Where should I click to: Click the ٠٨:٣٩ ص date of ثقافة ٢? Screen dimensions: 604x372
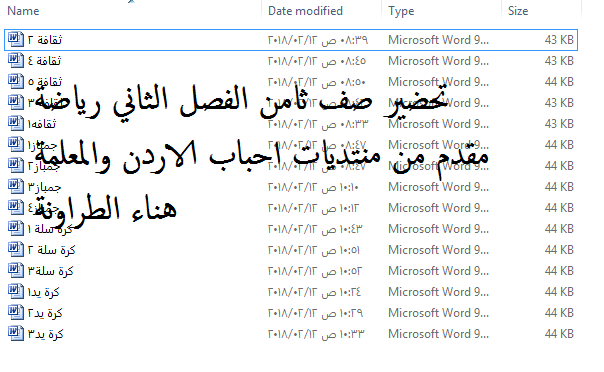pos(318,40)
